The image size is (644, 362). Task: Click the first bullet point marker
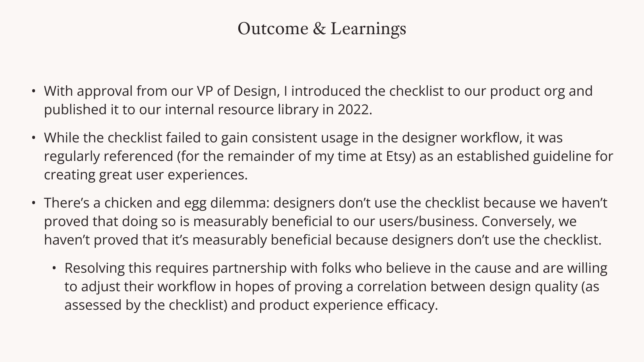coord(34,91)
